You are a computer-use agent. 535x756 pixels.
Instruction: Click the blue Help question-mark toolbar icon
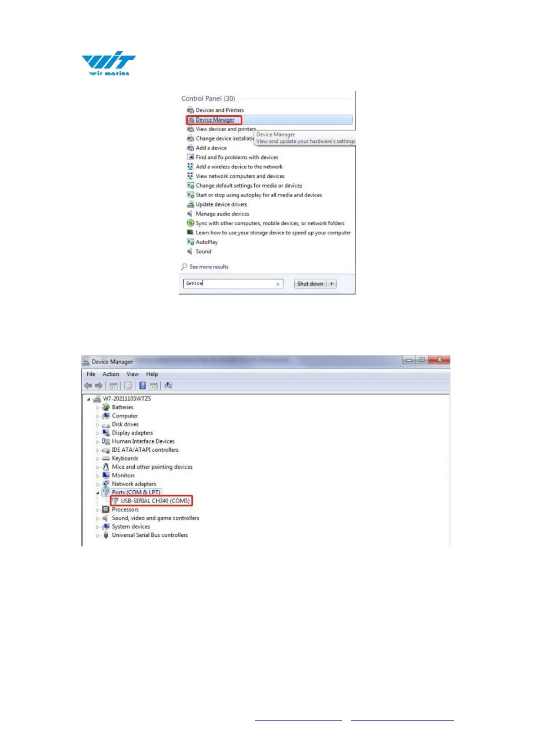(x=142, y=386)
